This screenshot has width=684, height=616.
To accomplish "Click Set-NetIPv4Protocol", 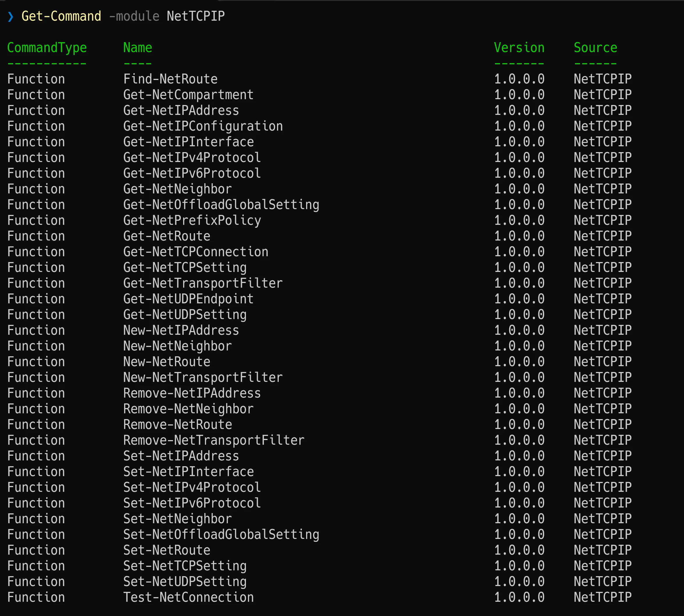I will (192, 487).
